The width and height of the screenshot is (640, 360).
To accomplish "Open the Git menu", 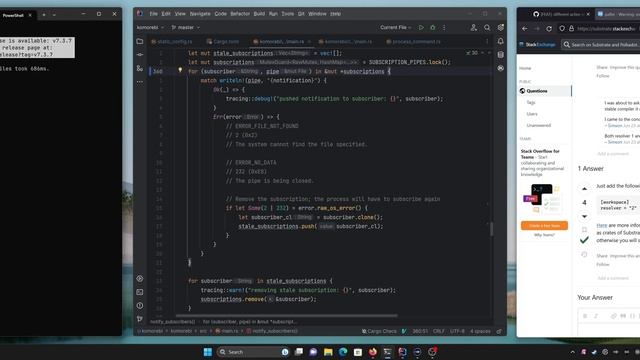I will click(x=301, y=14).
